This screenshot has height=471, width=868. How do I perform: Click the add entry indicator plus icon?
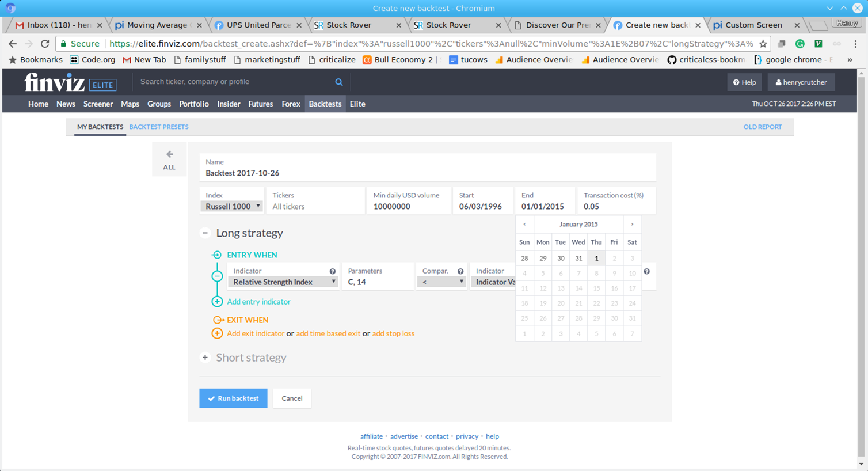217,302
